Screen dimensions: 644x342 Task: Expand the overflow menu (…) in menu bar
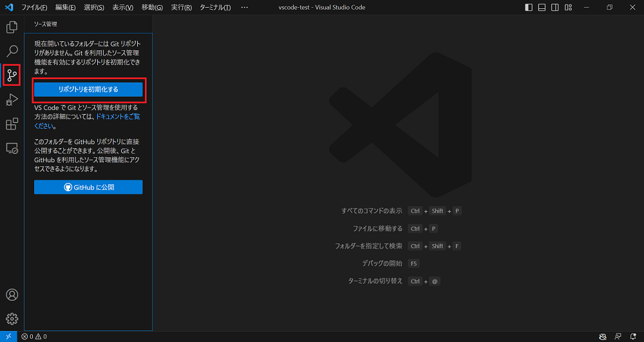coord(244,8)
